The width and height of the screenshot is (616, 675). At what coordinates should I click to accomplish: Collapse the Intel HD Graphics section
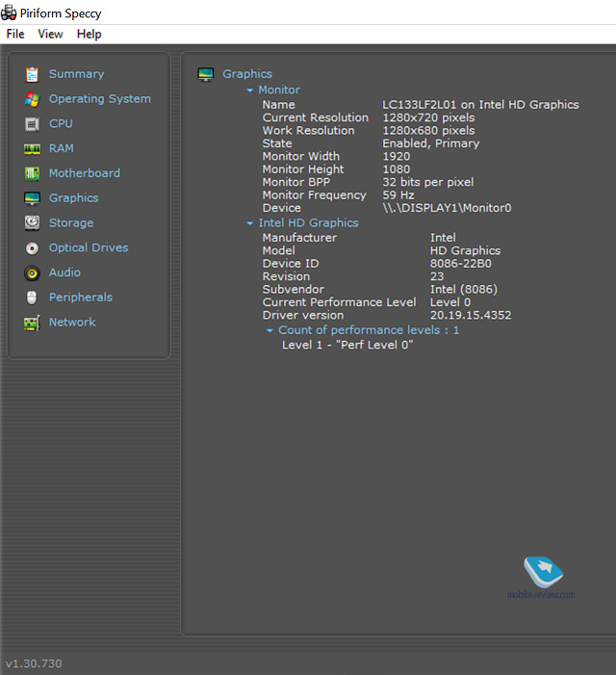coord(250,223)
